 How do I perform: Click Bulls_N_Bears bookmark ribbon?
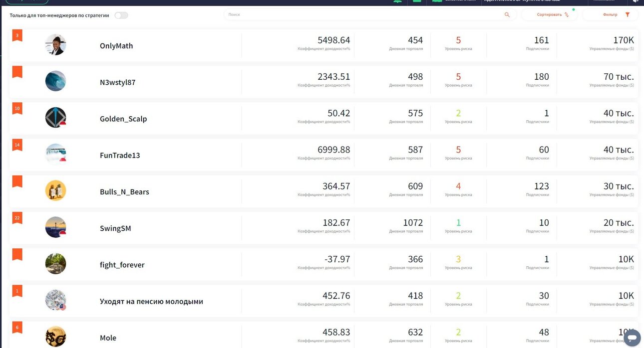[17, 181]
